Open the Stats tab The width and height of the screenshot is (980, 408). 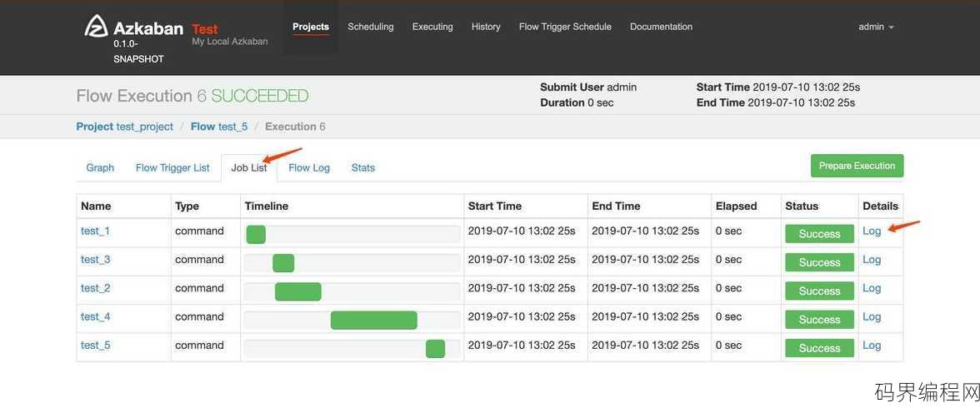pos(363,167)
